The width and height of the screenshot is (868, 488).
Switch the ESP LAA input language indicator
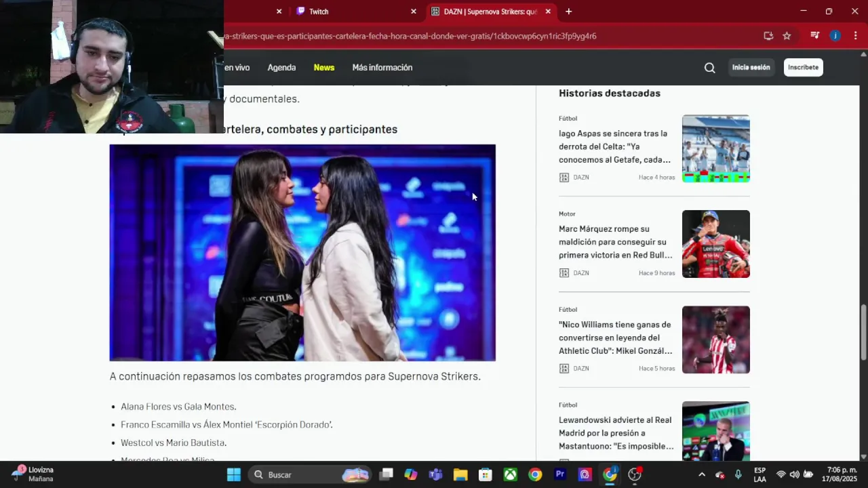point(760,474)
